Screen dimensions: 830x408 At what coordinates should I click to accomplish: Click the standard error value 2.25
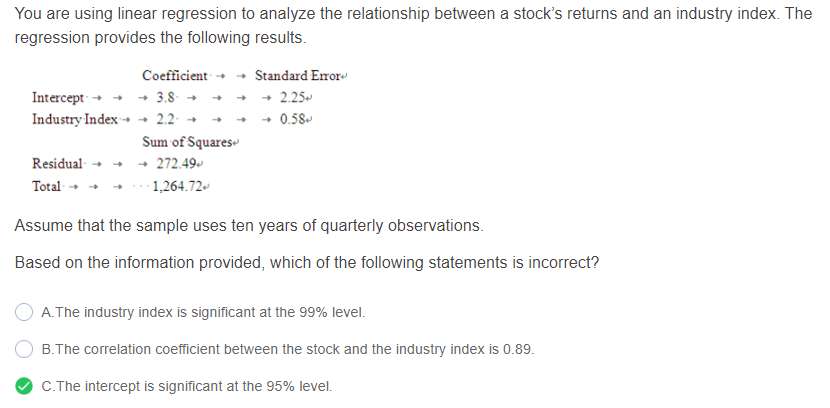point(296,98)
